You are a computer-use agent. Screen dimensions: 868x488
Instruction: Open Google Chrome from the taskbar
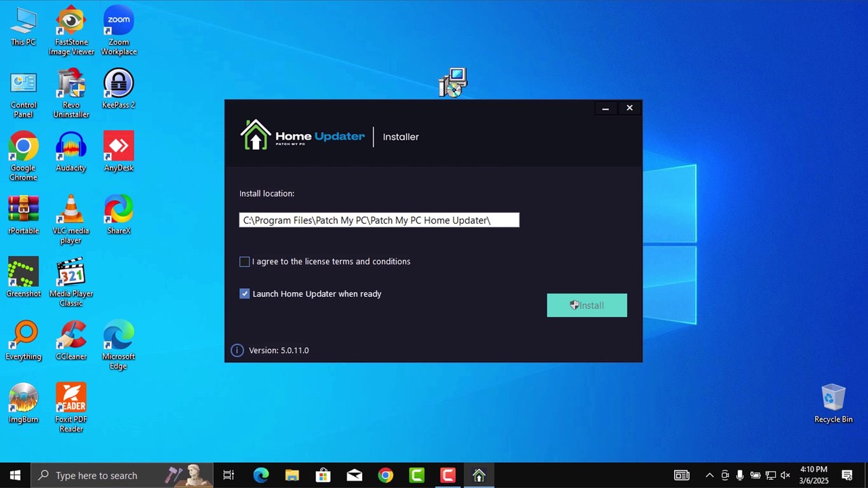click(385, 475)
